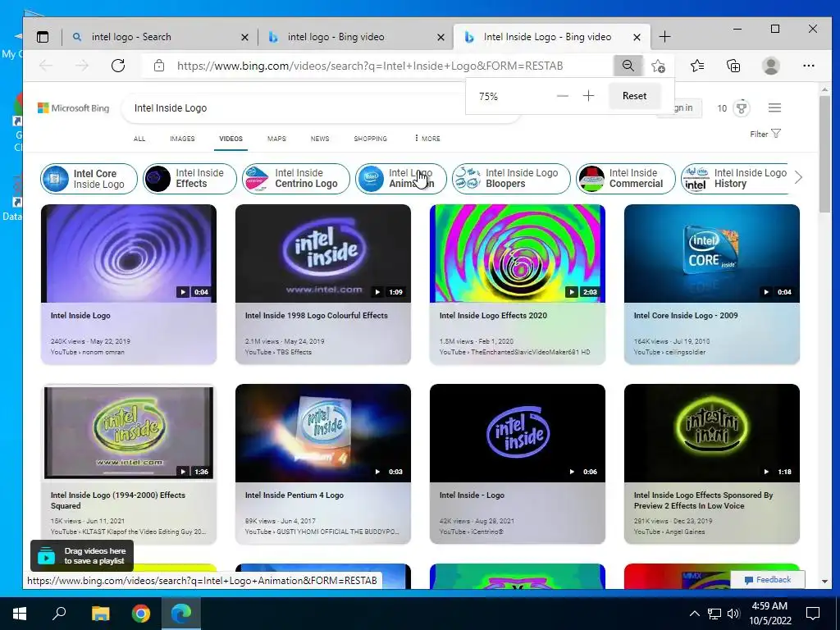Click the page vertical scrollbar thumb
Screen dimensions: 840x630
click(x=824, y=155)
